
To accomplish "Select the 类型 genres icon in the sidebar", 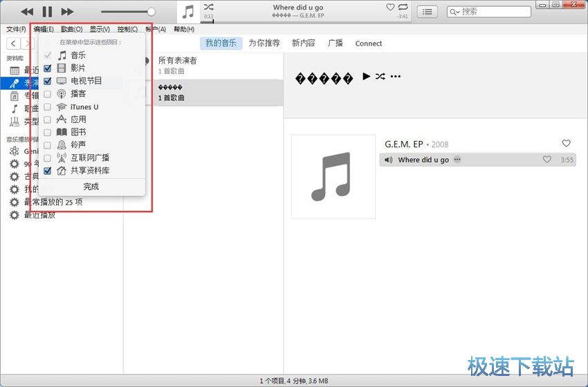I will [15, 122].
